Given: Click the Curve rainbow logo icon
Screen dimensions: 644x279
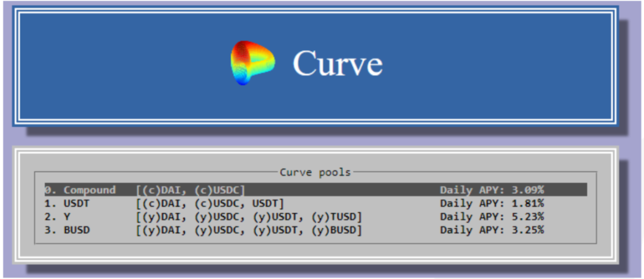Looking at the screenshot, I should [253, 63].
